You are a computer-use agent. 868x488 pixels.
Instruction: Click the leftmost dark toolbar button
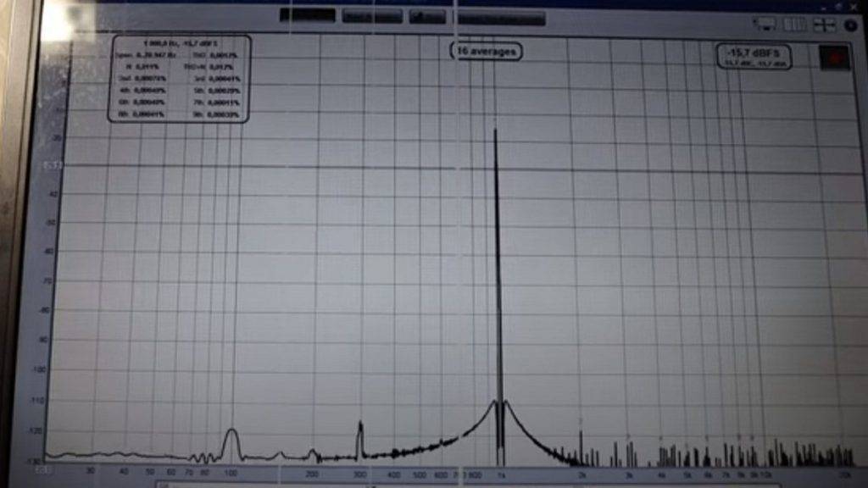pyautogui.click(x=308, y=16)
